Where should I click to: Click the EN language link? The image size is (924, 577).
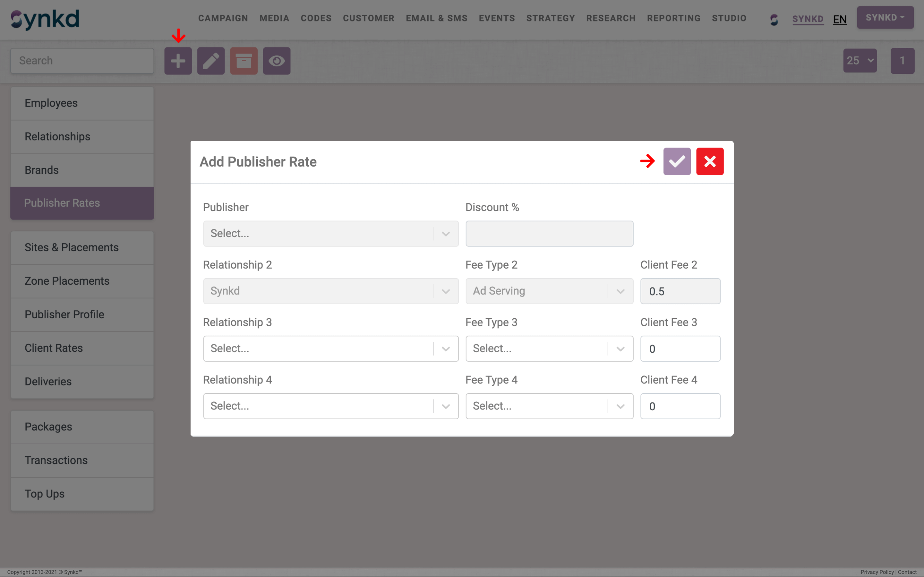coord(840,19)
